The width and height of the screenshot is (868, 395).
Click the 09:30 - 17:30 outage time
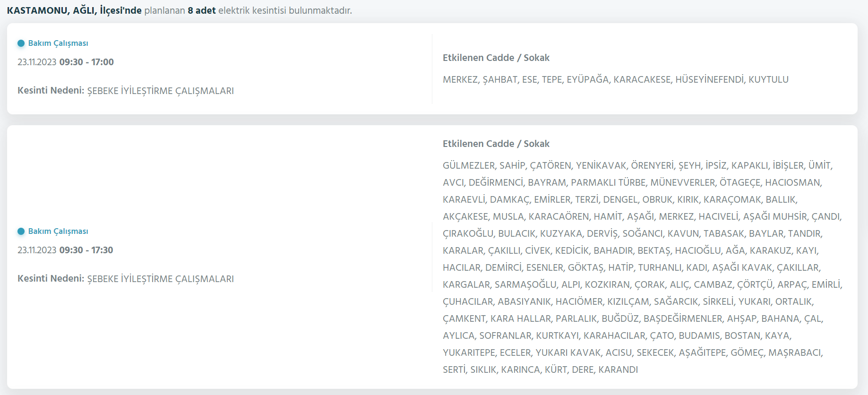[x=86, y=250]
